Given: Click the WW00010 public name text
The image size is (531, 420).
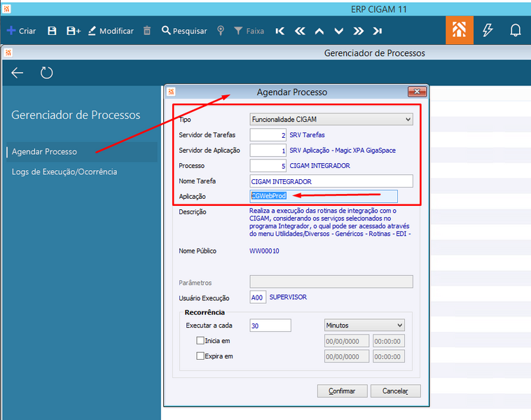Looking at the screenshot, I should tap(264, 251).
